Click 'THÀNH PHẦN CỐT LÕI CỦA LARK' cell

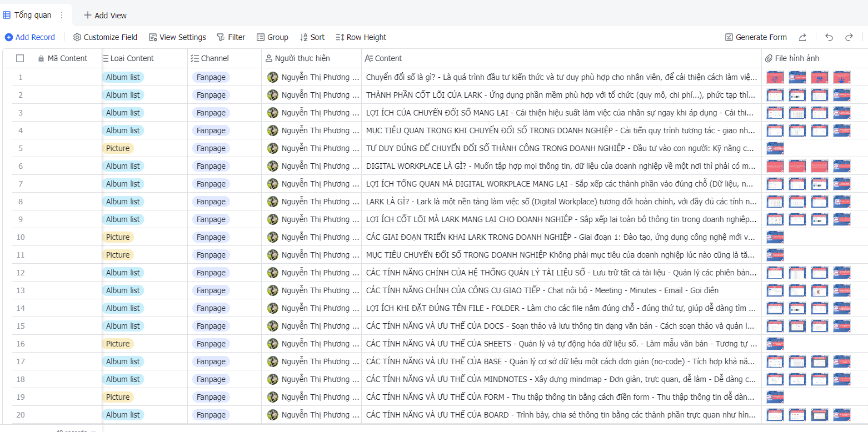[562, 95]
